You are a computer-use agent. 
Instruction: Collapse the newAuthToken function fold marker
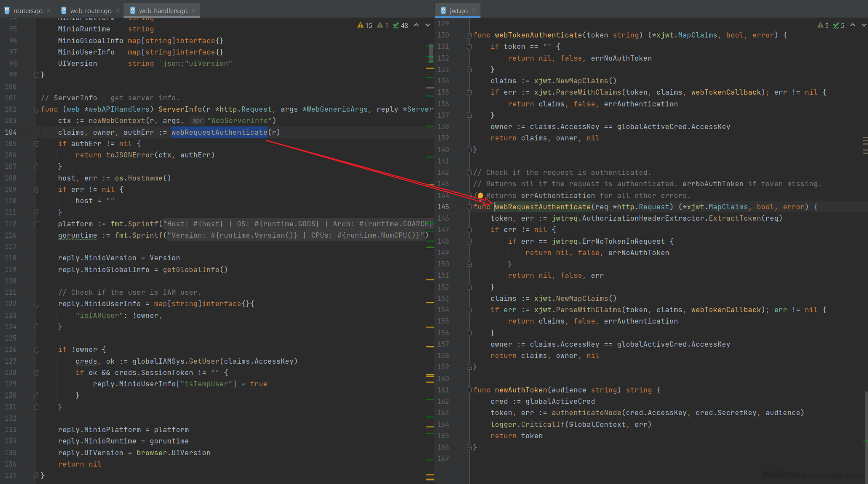point(469,390)
